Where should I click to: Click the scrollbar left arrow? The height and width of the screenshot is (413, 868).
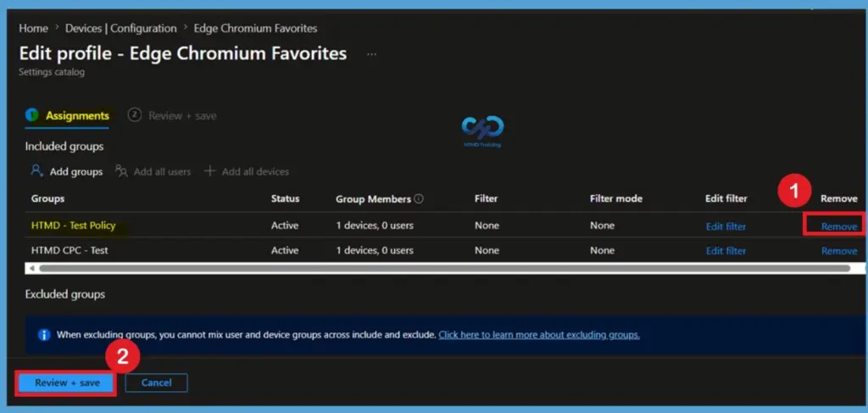(31, 268)
